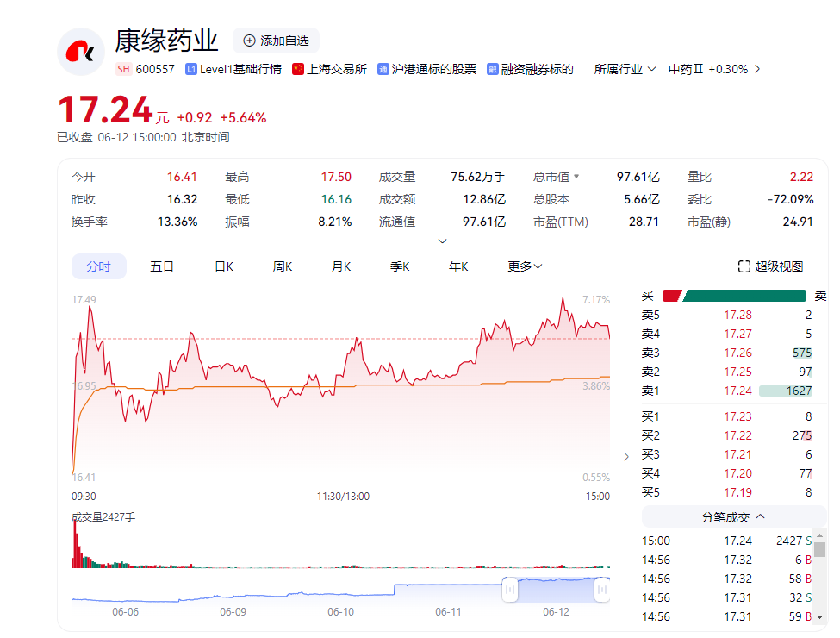Click the buy/sell ratio bar

(x=734, y=296)
